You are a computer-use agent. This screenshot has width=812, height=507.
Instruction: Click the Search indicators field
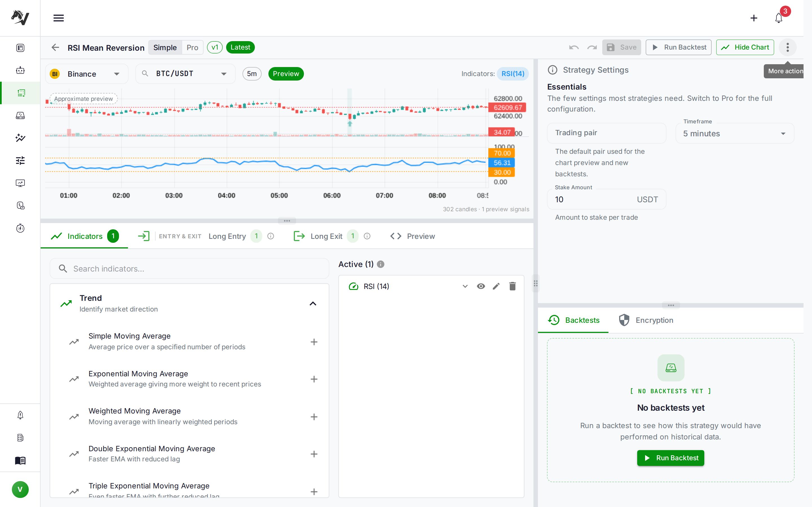tap(189, 269)
